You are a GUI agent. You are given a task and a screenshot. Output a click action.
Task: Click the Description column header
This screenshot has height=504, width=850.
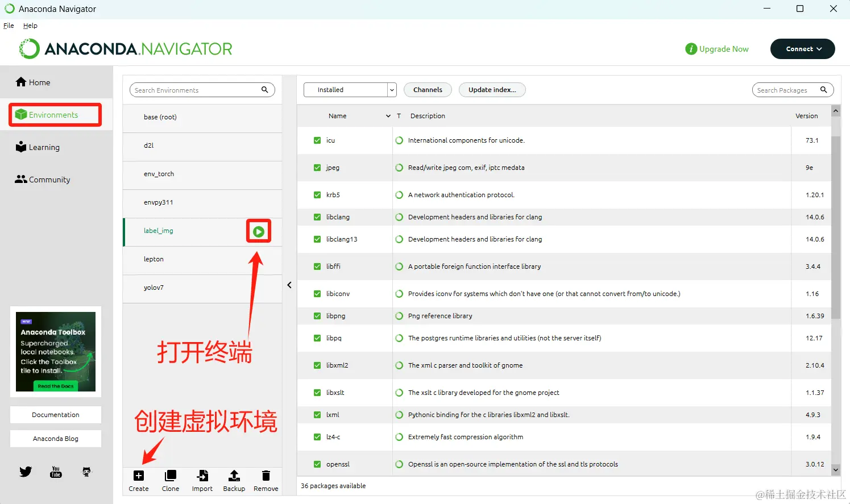click(x=428, y=116)
